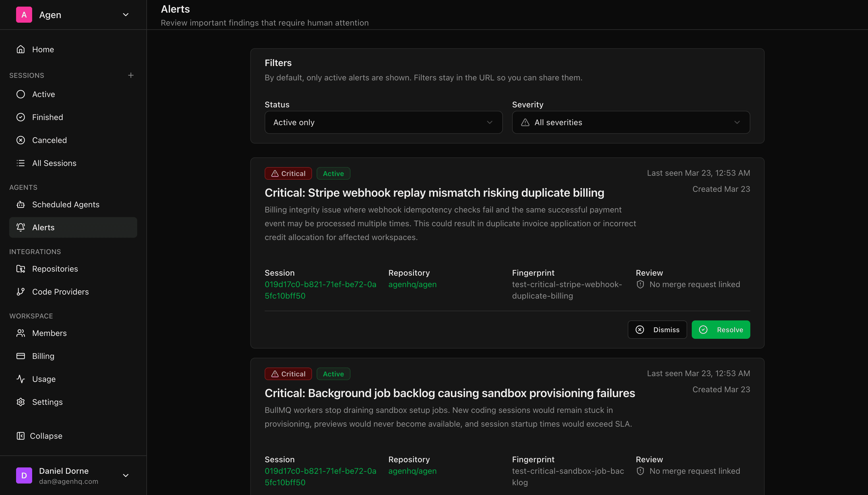Click the plus icon next to SESSIONS
The height and width of the screenshot is (495, 868).
click(131, 75)
